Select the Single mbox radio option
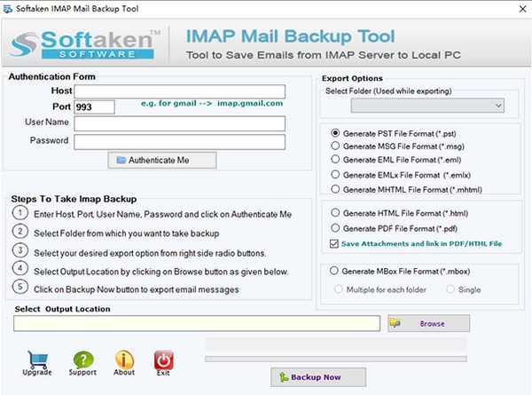Screen dimensions: 532x395 pos(450,289)
